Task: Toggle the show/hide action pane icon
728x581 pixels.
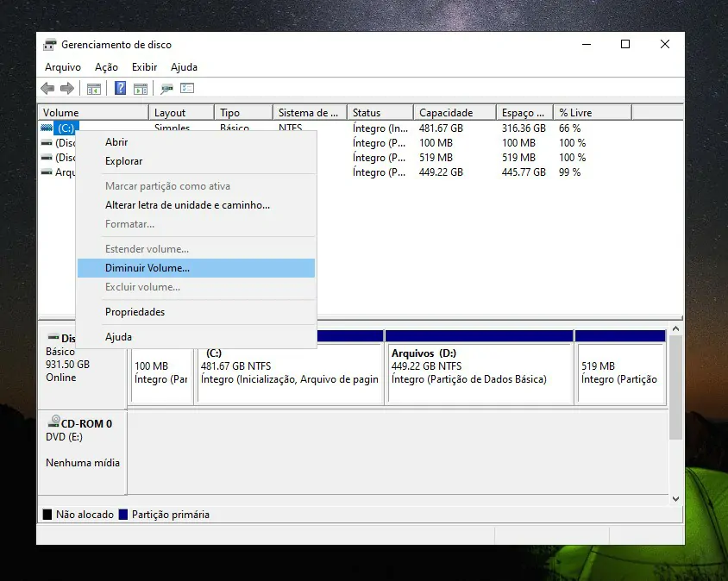Action: [141, 88]
